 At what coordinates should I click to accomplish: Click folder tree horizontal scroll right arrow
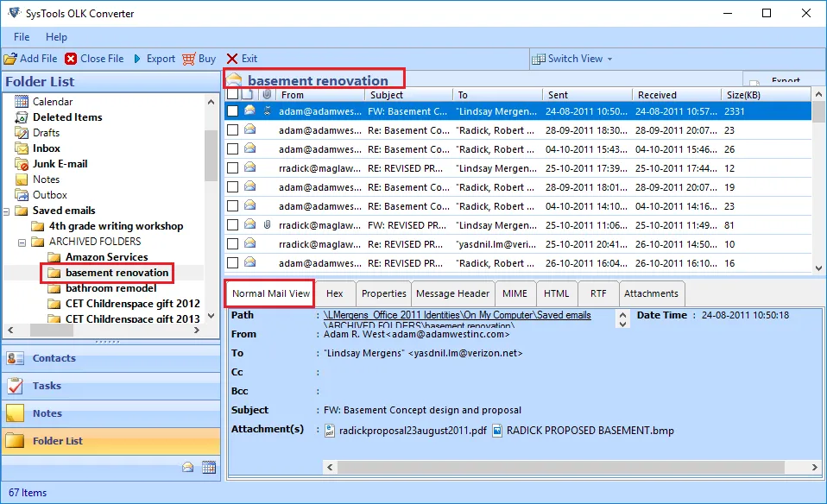[197, 330]
